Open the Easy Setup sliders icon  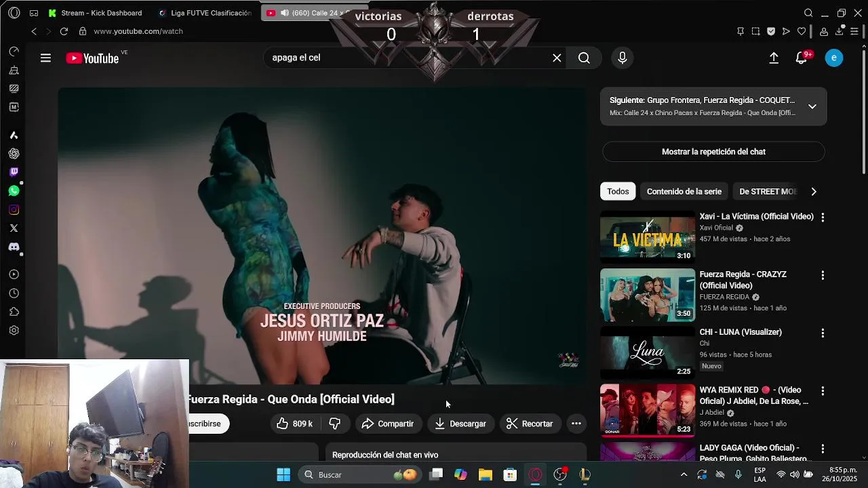point(854,31)
